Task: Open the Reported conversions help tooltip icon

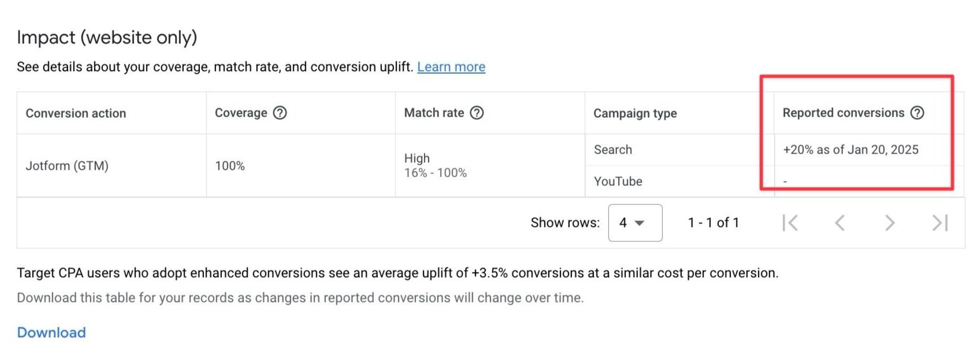Action: click(917, 113)
